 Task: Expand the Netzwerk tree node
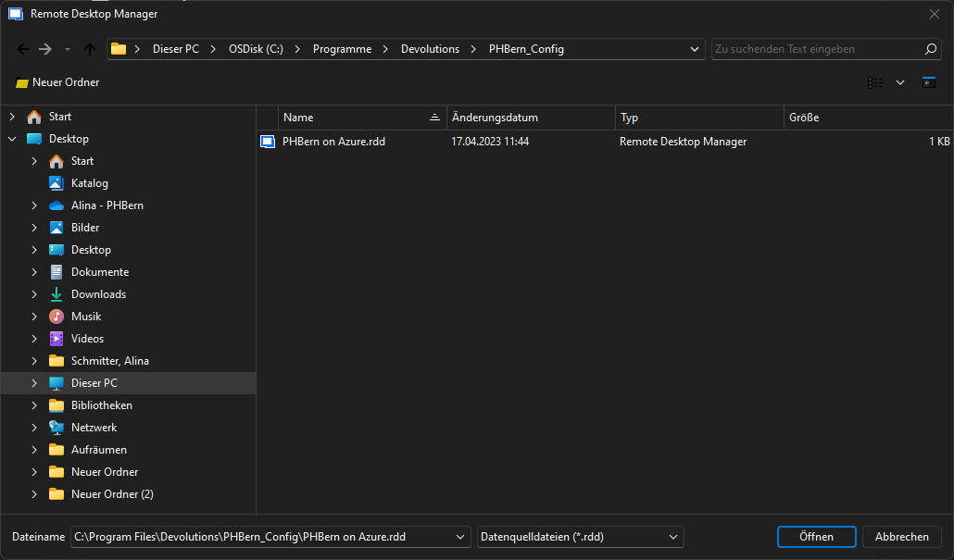click(34, 428)
